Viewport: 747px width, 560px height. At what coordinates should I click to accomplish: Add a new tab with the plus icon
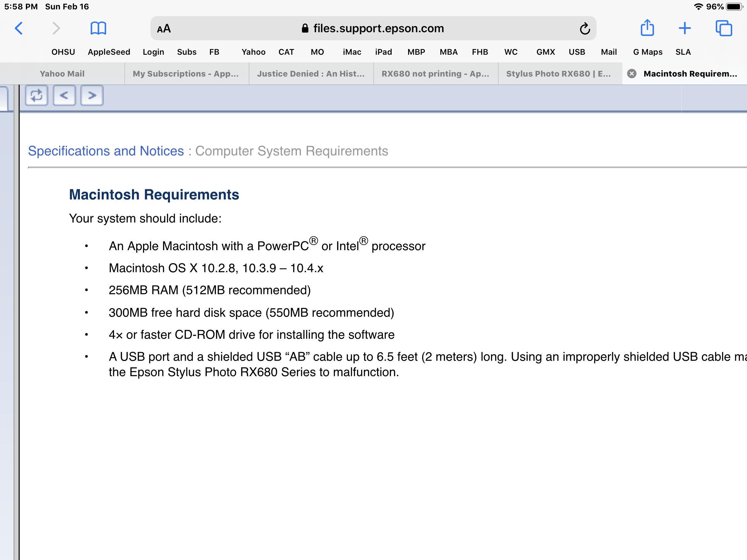[685, 28]
